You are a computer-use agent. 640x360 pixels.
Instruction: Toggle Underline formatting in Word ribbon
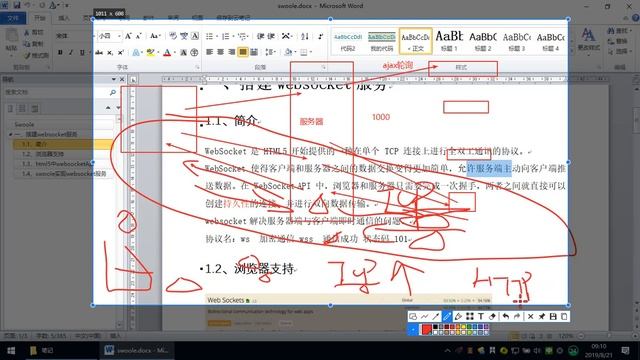click(82, 52)
